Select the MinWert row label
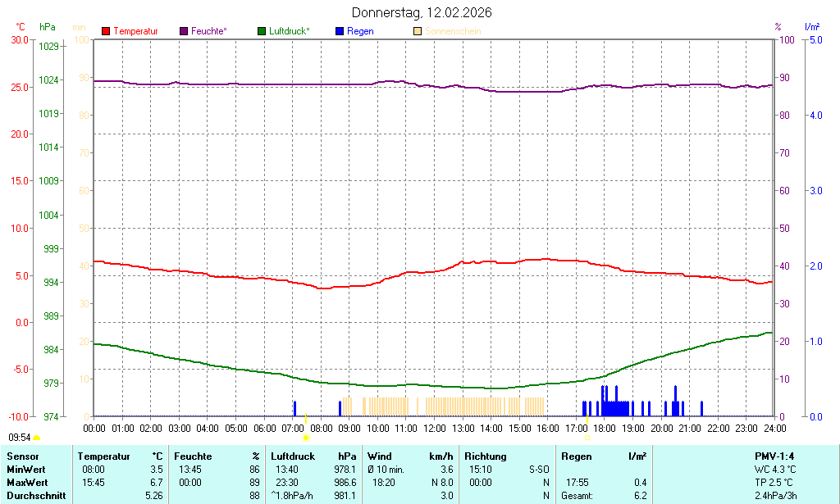Screen dimensions: 840x504 click(26, 470)
